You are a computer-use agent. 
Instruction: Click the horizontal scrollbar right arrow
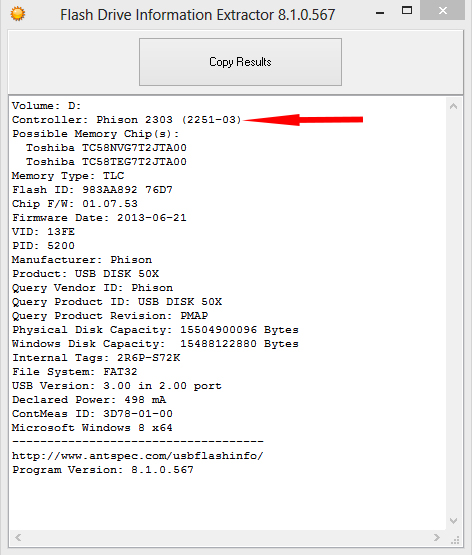437,538
